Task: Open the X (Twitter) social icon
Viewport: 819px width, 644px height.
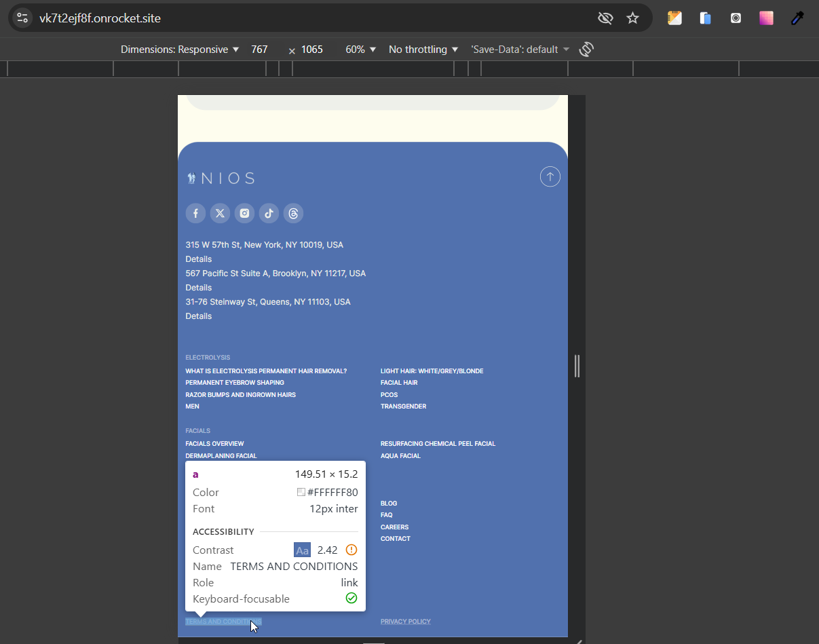Action: tap(220, 213)
